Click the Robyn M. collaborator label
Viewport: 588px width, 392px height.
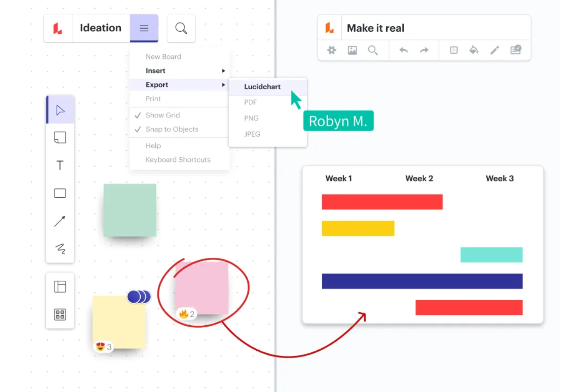coord(338,121)
